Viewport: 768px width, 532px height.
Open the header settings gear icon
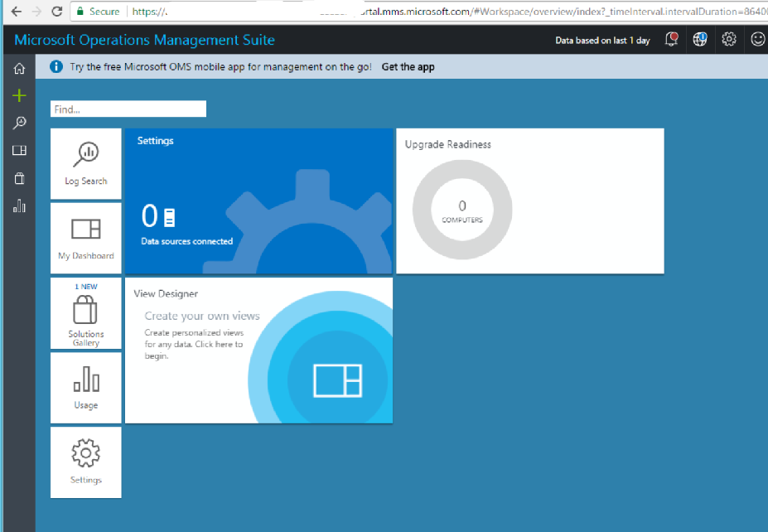[x=729, y=39]
